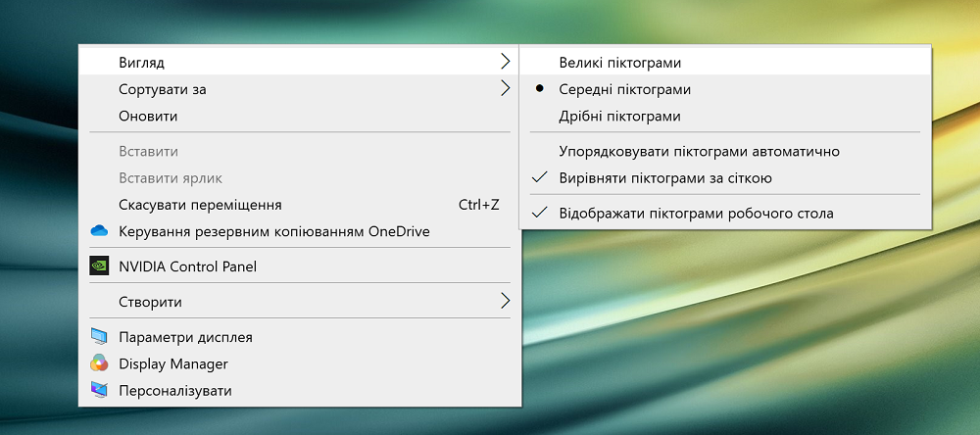Click the Персоналізувати icon
Image resolution: width=980 pixels, height=435 pixels.
coord(98,390)
